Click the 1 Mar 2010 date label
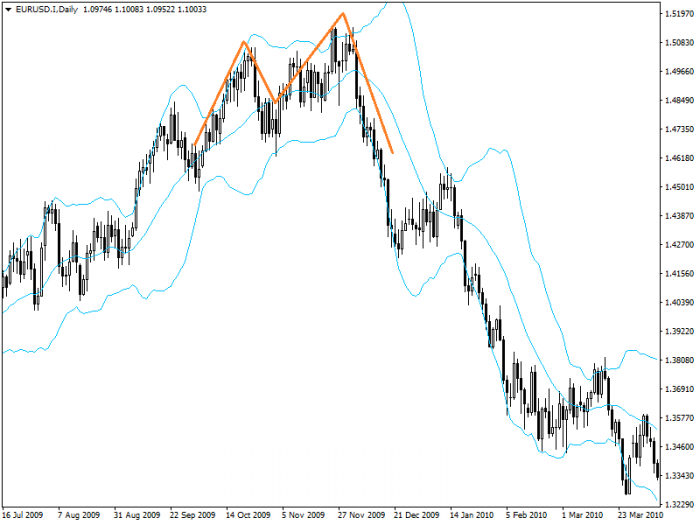This screenshot has height=525, width=700. 583,515
